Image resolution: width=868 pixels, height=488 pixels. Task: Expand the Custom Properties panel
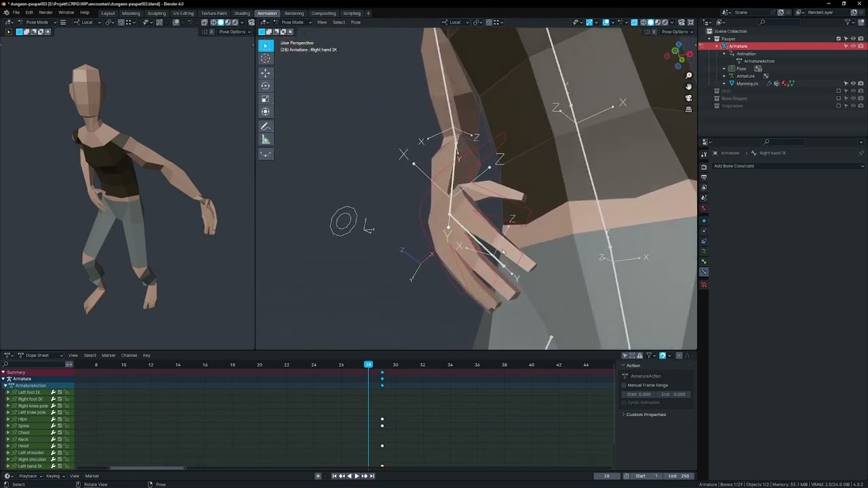[x=646, y=415]
